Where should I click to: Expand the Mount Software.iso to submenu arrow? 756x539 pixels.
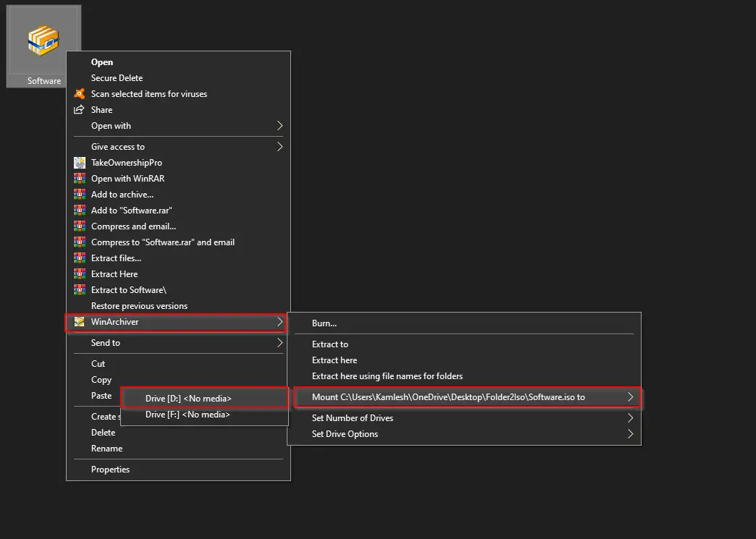tap(630, 397)
